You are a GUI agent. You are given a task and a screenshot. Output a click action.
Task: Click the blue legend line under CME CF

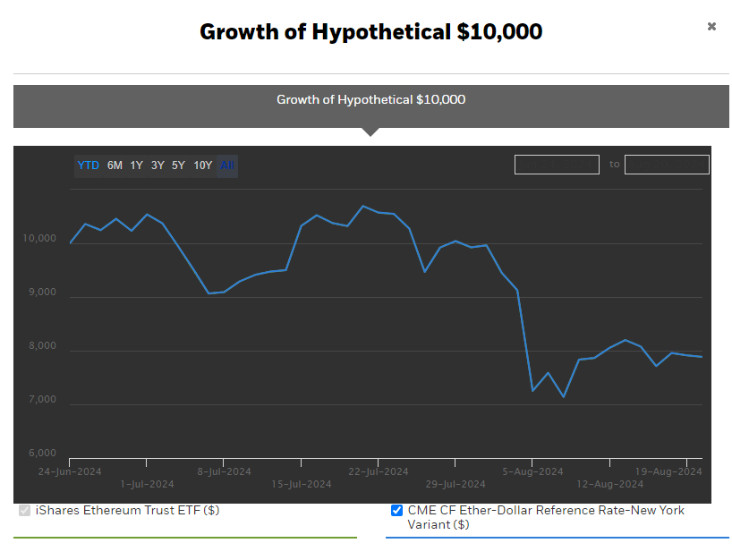coord(557,538)
